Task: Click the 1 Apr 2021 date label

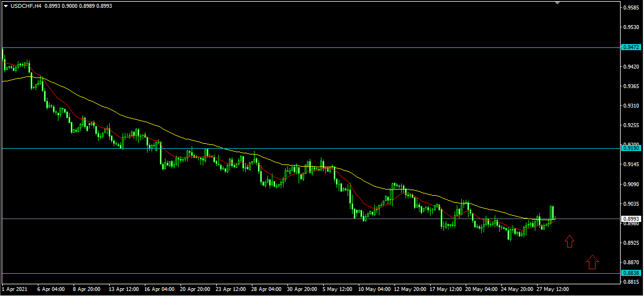Action: click(16, 289)
